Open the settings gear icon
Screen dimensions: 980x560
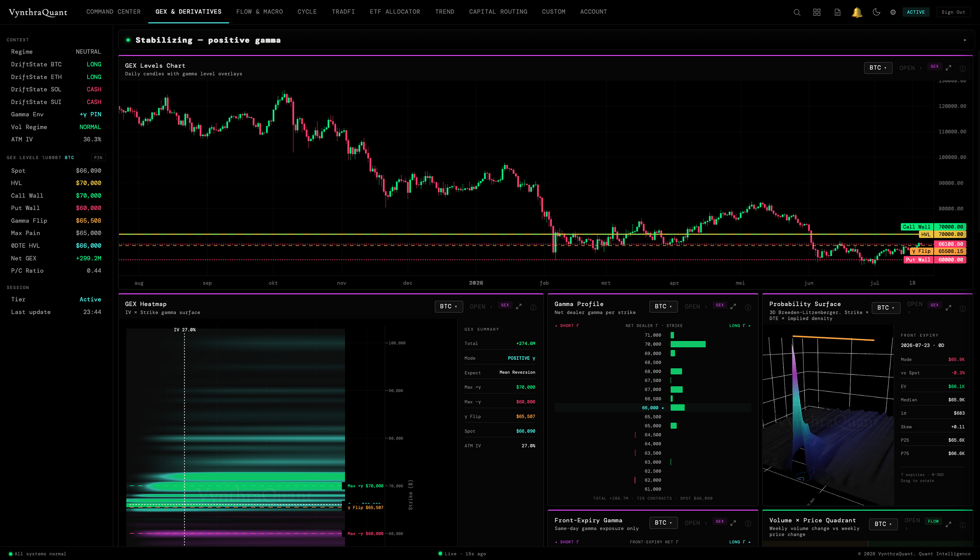point(893,12)
